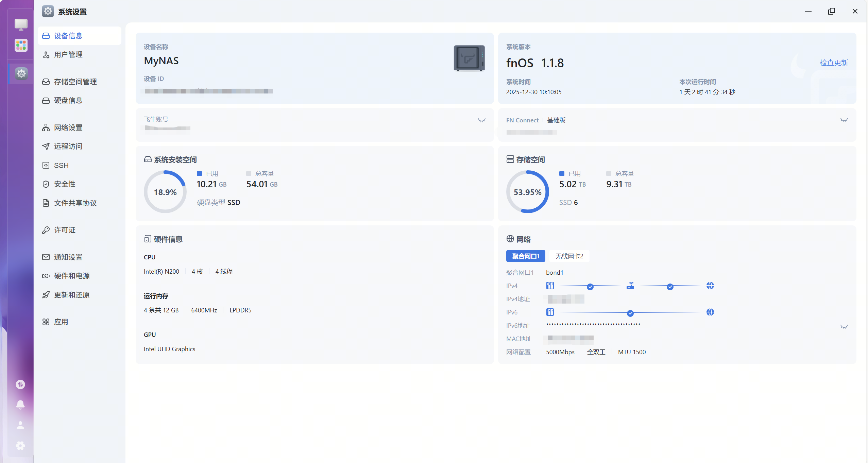Click the 53.95% storage usage ring
Viewport: 868px width, 463px height.
(x=527, y=192)
